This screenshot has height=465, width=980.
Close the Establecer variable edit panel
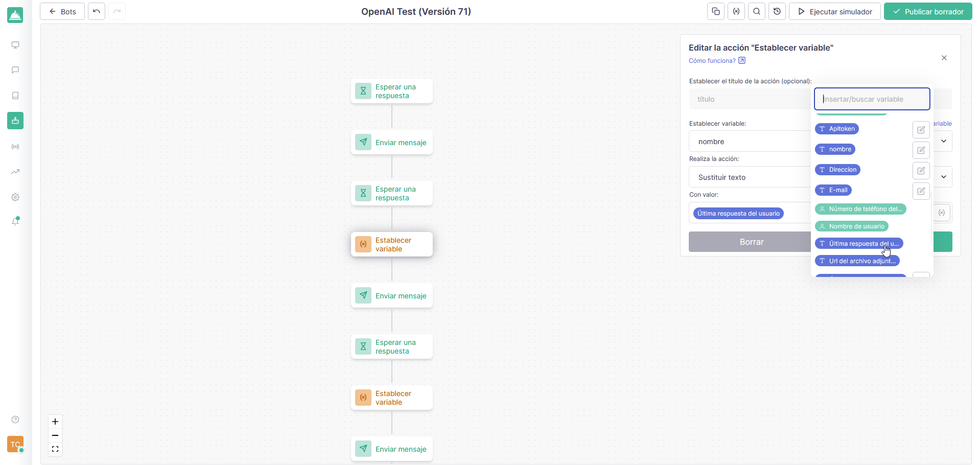tap(944, 58)
